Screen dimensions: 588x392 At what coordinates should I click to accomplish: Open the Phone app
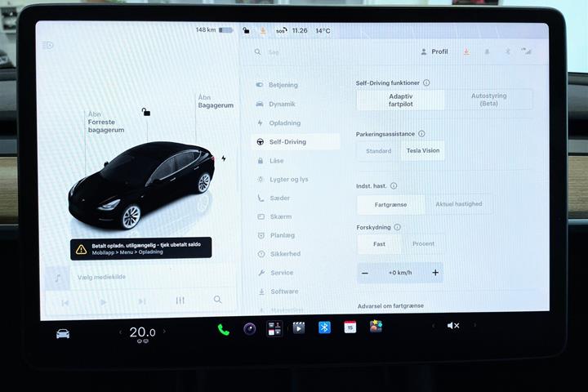(x=224, y=330)
